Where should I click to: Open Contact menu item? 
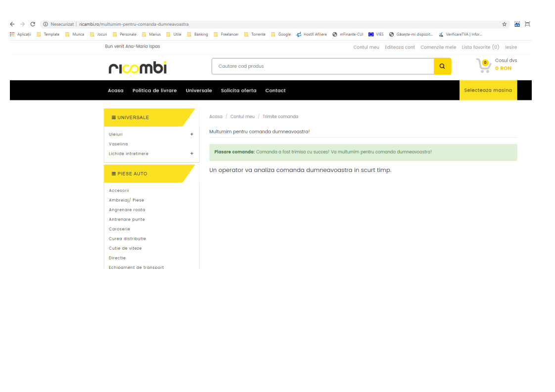click(x=276, y=90)
